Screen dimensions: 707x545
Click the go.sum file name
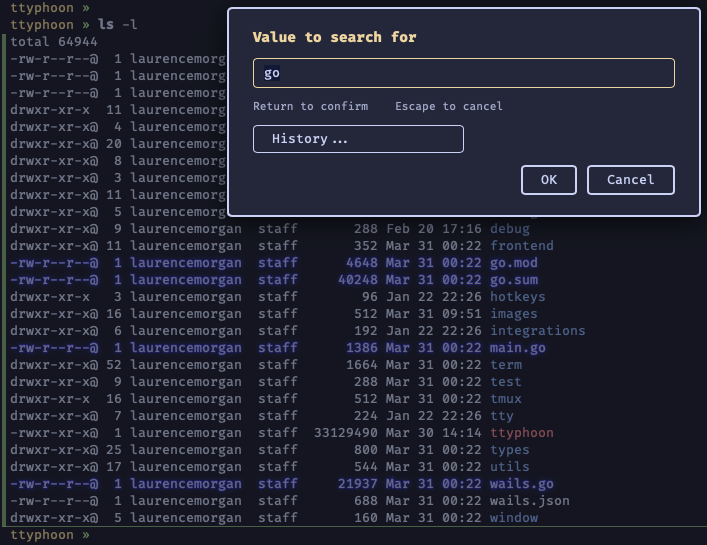point(514,280)
